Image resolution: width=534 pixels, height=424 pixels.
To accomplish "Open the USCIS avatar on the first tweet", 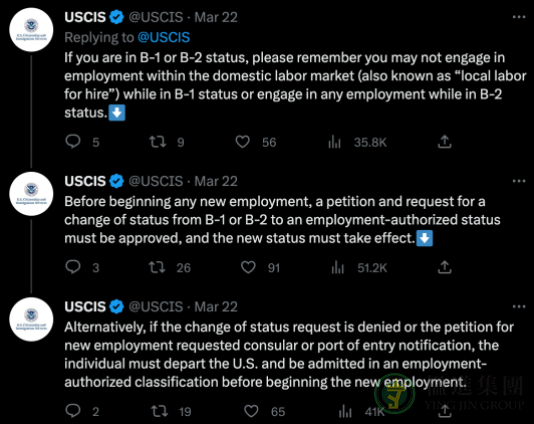I will [31, 30].
